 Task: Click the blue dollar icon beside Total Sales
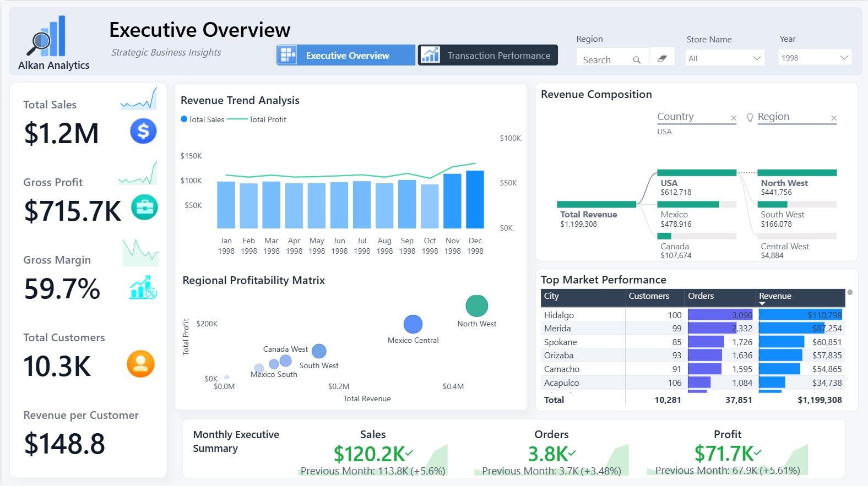pyautogui.click(x=143, y=132)
